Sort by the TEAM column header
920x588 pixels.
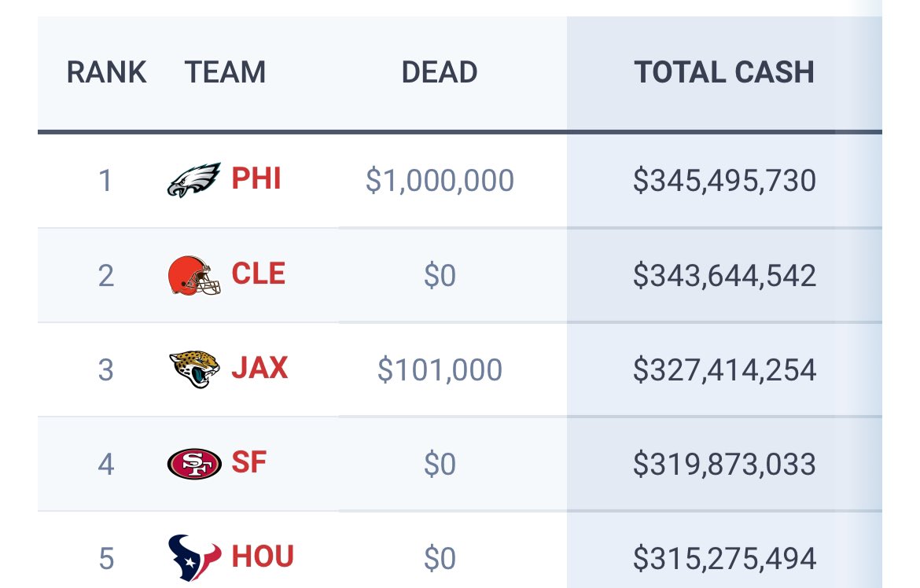[x=226, y=72]
